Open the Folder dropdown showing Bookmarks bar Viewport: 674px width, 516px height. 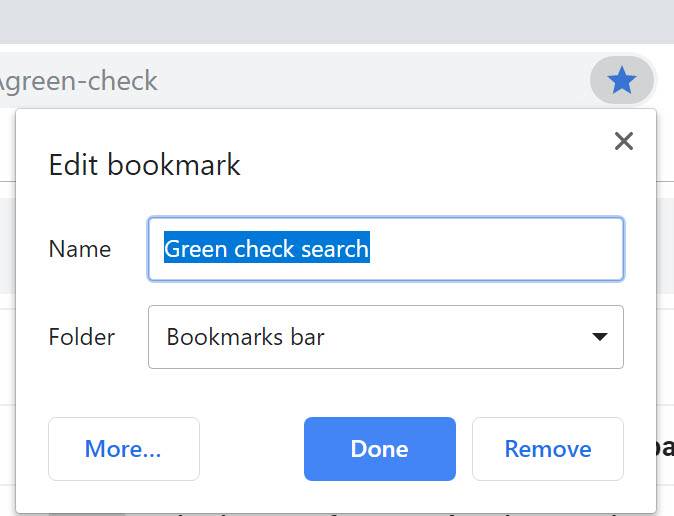point(386,337)
